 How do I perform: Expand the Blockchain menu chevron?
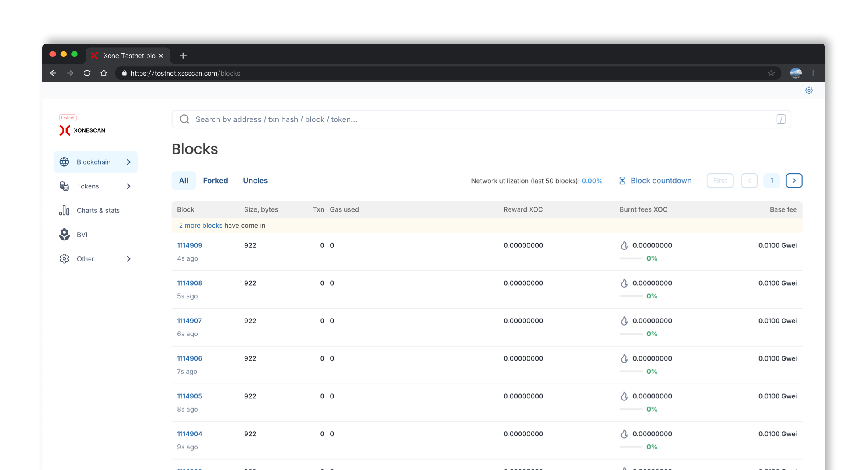[x=128, y=162]
